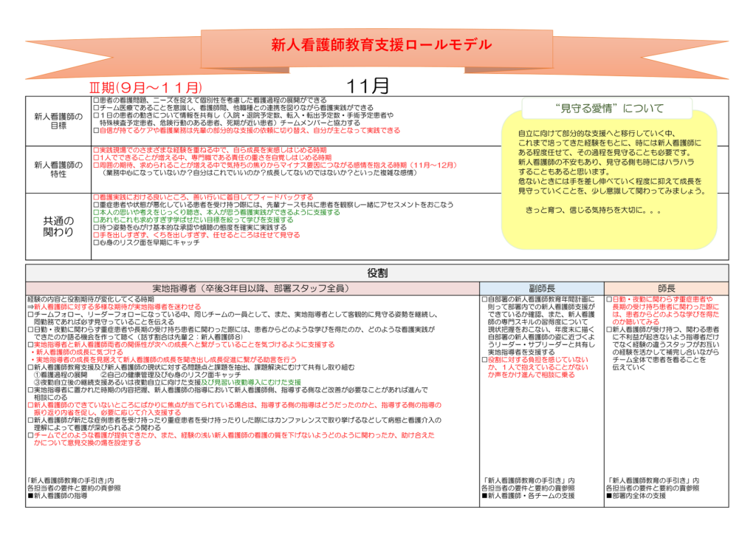Tick the チームフォロー、リーダーフォロー checkbox
Screen dimensions: 756x535
coord(30,315)
